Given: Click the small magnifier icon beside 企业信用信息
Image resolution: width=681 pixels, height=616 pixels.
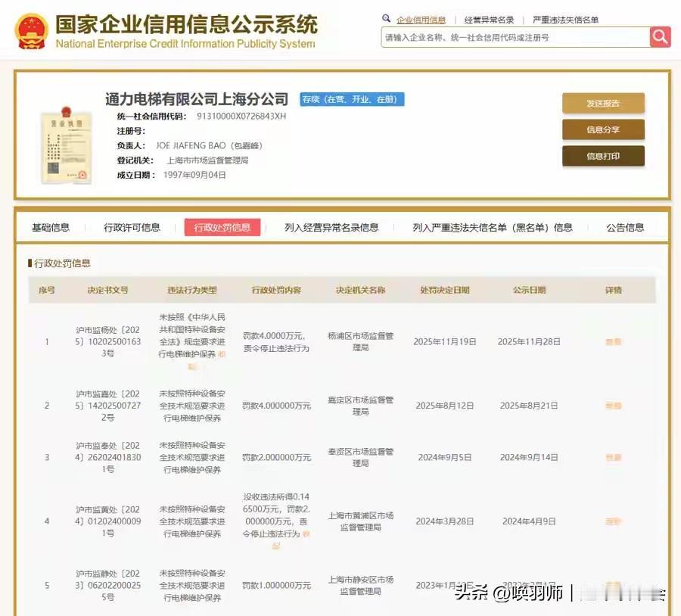Looking at the screenshot, I should pos(386,18).
